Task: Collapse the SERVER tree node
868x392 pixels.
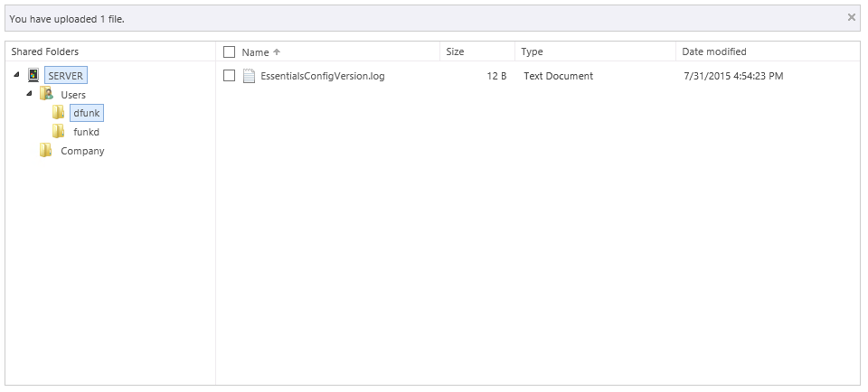Action: coord(17,75)
